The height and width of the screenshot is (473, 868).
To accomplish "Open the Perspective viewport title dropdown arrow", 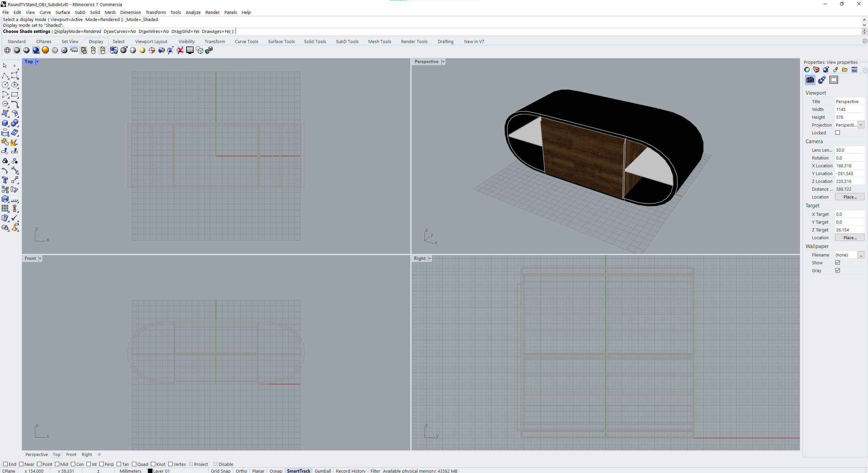I will click(443, 62).
